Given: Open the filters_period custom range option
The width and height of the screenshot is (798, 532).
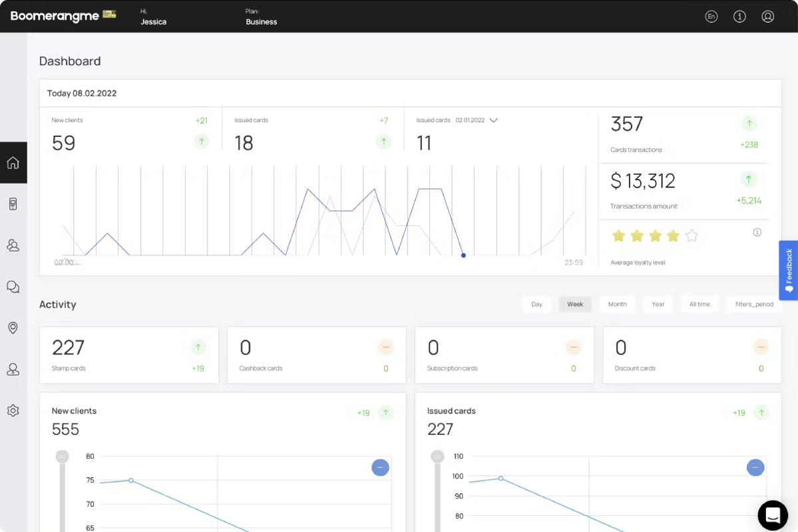Looking at the screenshot, I should pyautogui.click(x=754, y=304).
